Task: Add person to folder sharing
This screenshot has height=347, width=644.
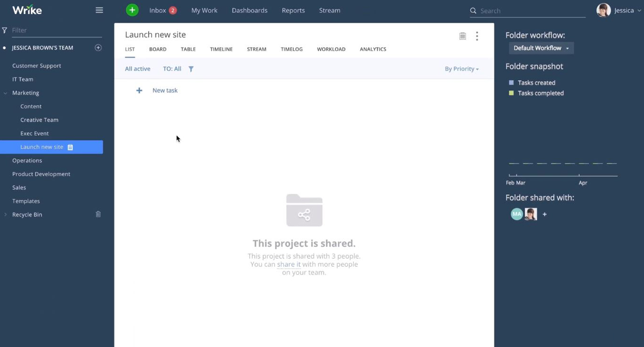Action: (544, 214)
